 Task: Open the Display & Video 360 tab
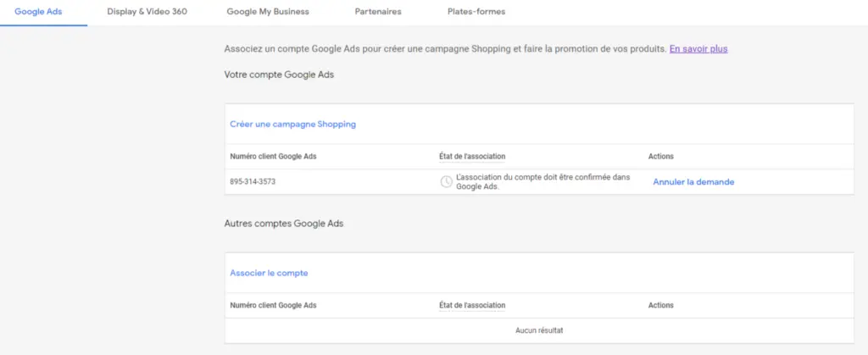(x=147, y=12)
